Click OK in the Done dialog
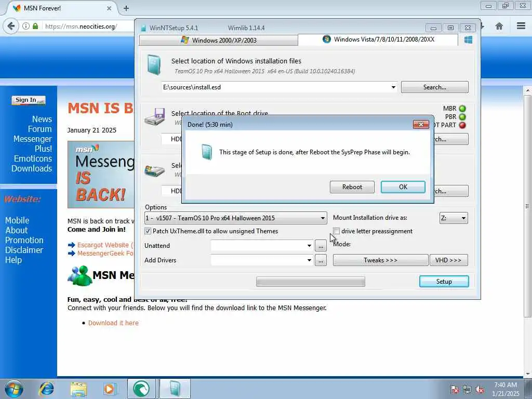 click(403, 187)
